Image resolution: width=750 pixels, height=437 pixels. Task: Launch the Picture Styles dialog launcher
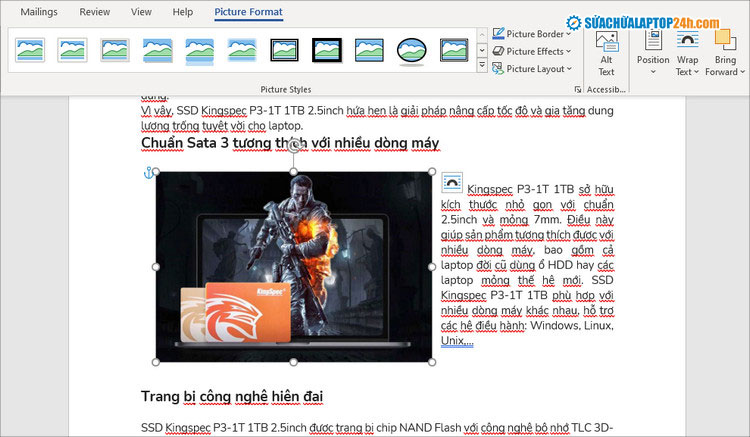578,89
